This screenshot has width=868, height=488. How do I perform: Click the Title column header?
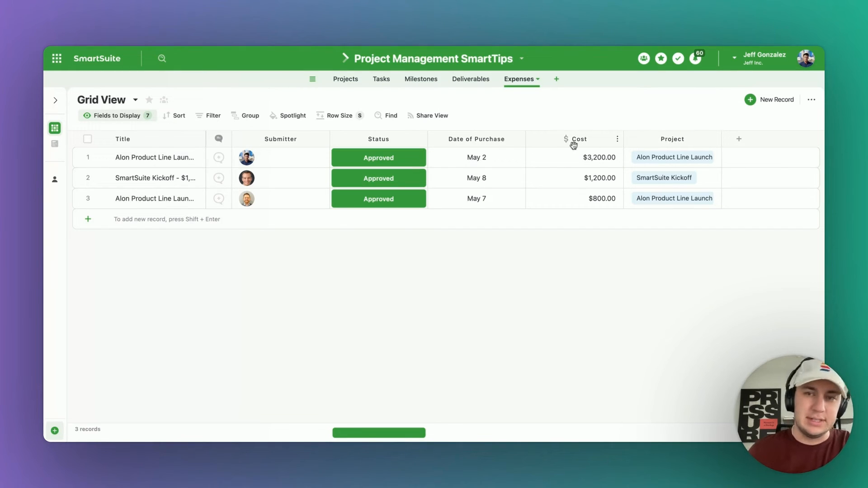(123, 139)
